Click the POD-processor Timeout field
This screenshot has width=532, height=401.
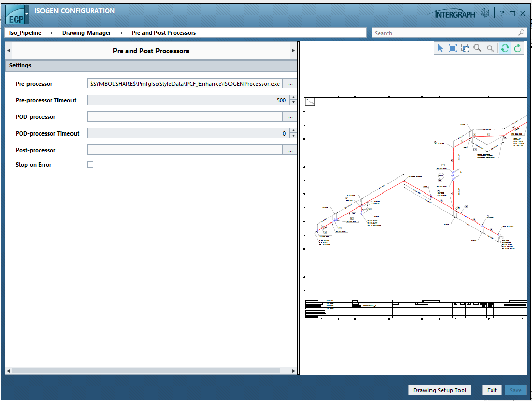[x=189, y=133]
